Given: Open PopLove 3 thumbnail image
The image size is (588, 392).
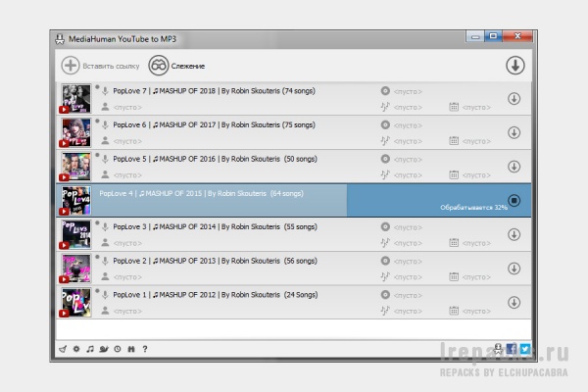Looking at the screenshot, I should [76, 234].
